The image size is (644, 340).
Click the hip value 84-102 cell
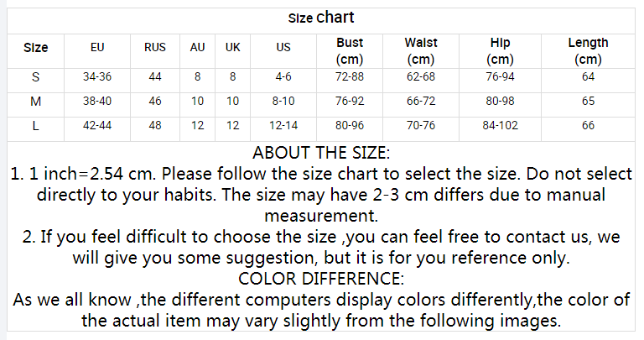click(501, 125)
